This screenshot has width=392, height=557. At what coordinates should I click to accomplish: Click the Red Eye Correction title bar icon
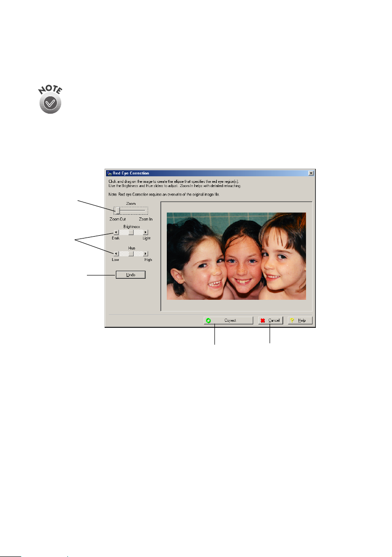pos(109,173)
